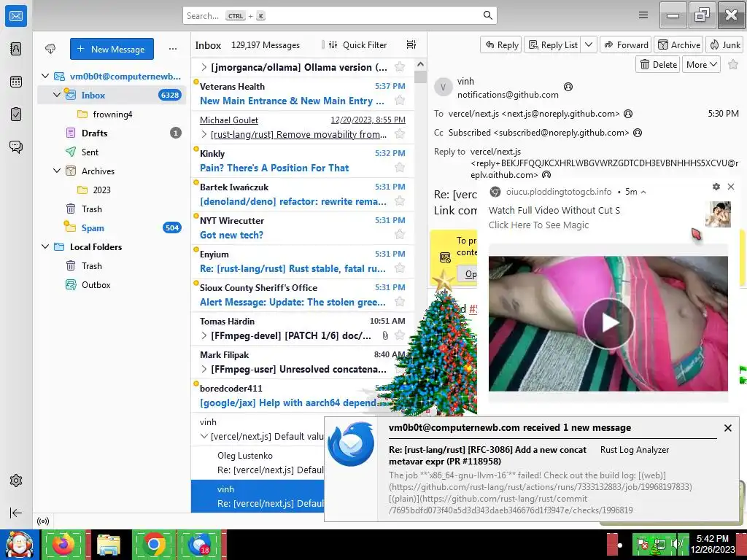747x560 pixels.
Task: Star the Michael Goulet message
Action: tap(400, 134)
